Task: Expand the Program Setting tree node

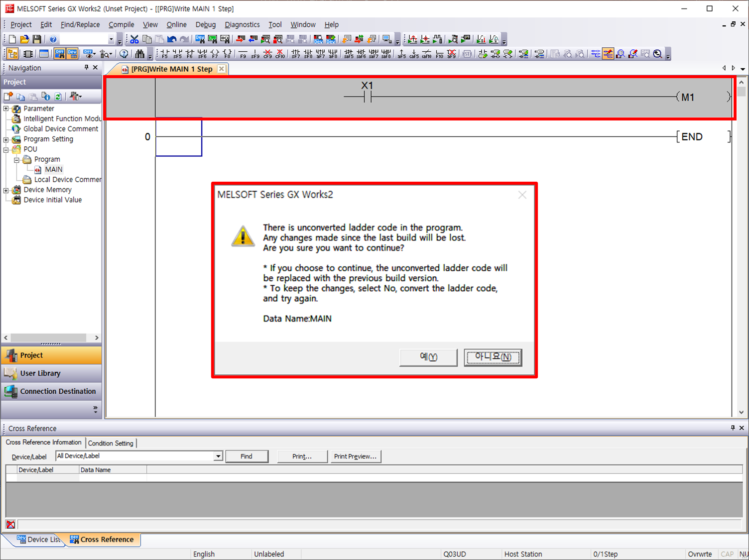Action: click(6, 139)
